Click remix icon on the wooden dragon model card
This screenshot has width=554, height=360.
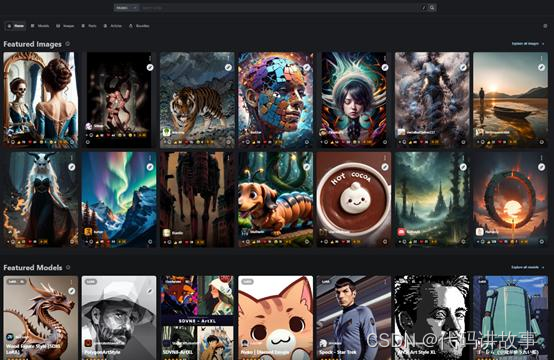click(x=72, y=291)
